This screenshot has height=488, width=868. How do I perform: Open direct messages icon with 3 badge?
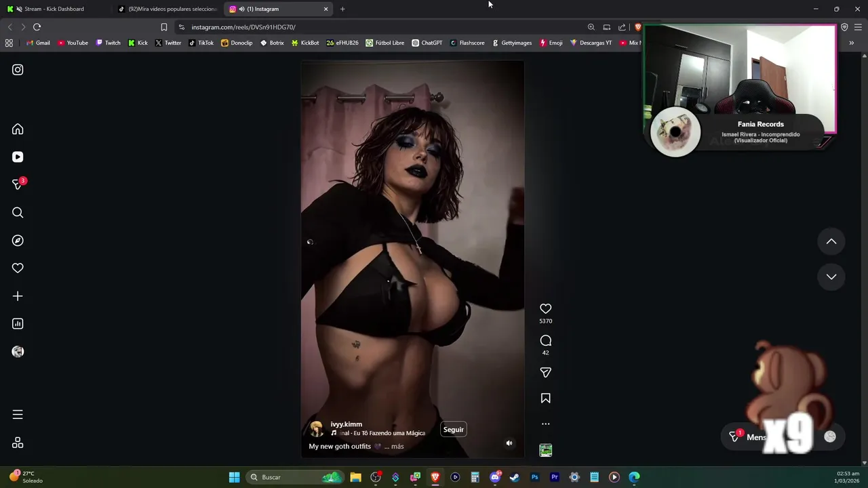[x=18, y=184]
